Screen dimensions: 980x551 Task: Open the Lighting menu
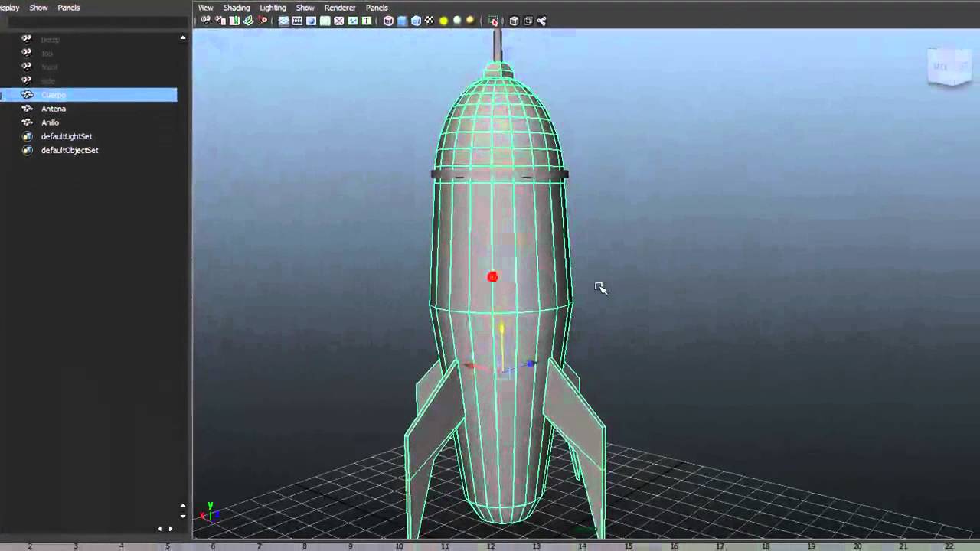[x=273, y=8]
